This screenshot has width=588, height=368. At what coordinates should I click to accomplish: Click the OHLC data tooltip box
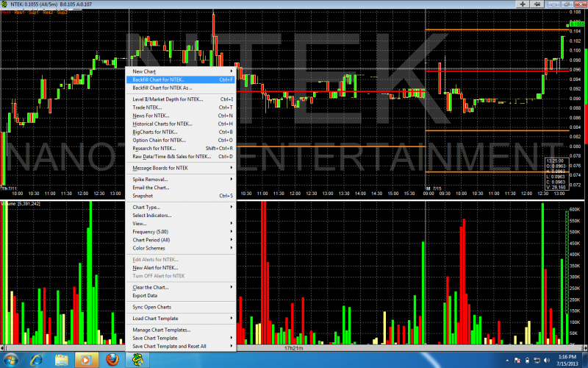(x=556, y=174)
